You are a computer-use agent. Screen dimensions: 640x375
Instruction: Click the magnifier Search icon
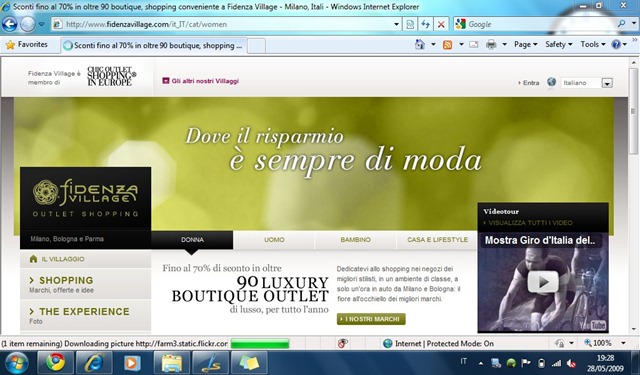621,24
